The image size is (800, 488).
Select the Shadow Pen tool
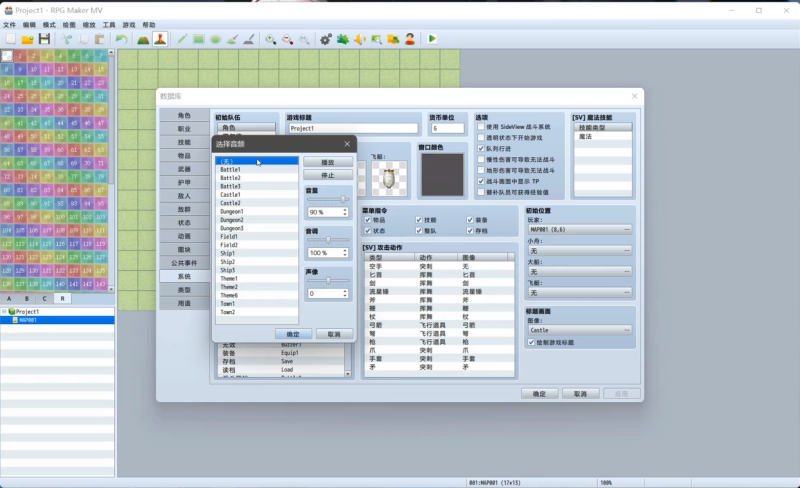pos(249,39)
